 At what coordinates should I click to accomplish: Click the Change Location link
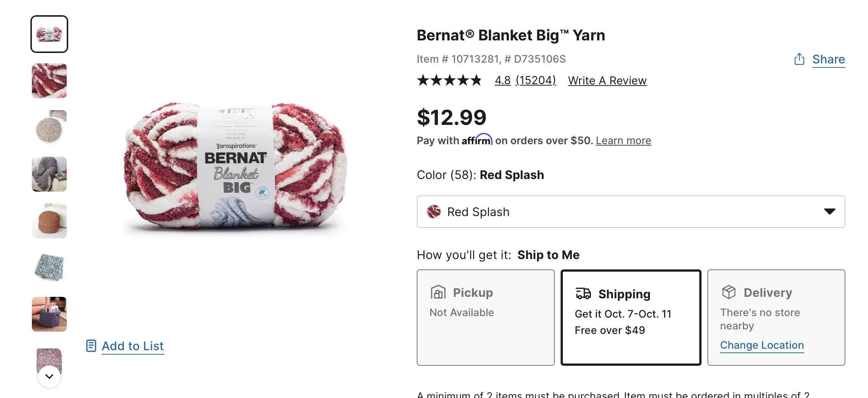pos(762,345)
